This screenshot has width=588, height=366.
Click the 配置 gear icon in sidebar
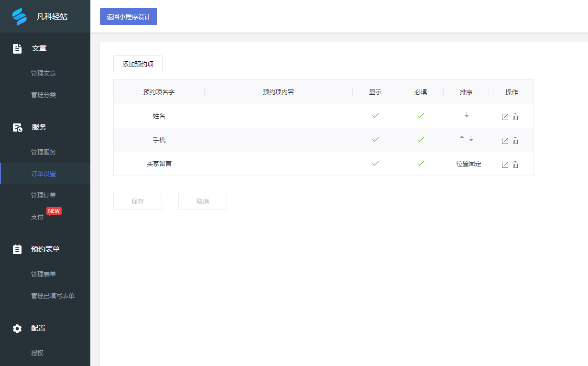pos(17,328)
